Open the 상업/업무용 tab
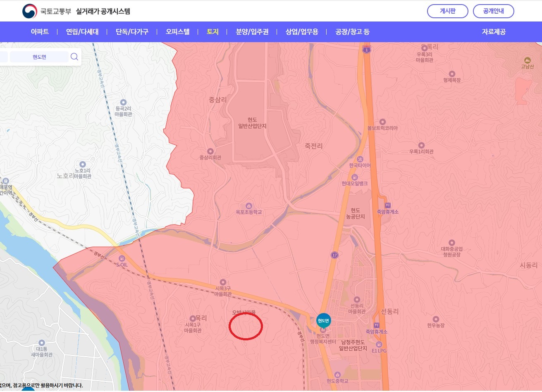 302,32
